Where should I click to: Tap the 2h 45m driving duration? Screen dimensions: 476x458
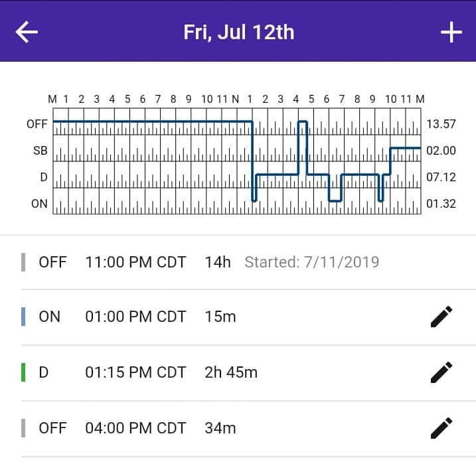231,372
